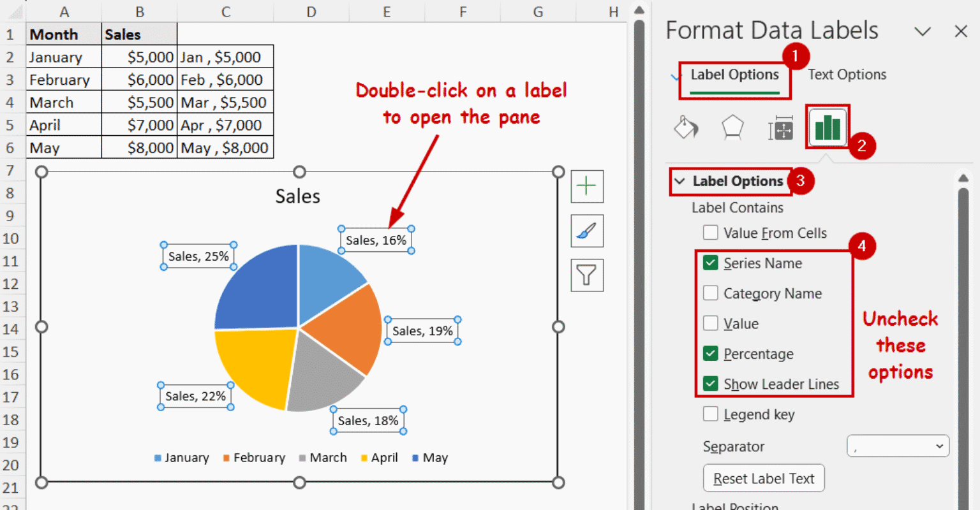
Task: Open the Fill & Line paint bucket icon
Action: coord(686,127)
